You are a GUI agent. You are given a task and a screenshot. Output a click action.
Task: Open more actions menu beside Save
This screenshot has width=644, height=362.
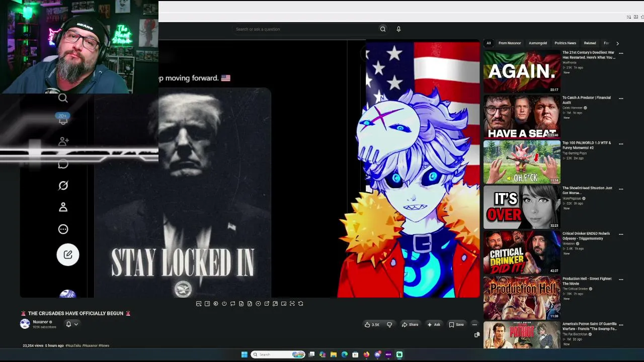[x=474, y=325]
